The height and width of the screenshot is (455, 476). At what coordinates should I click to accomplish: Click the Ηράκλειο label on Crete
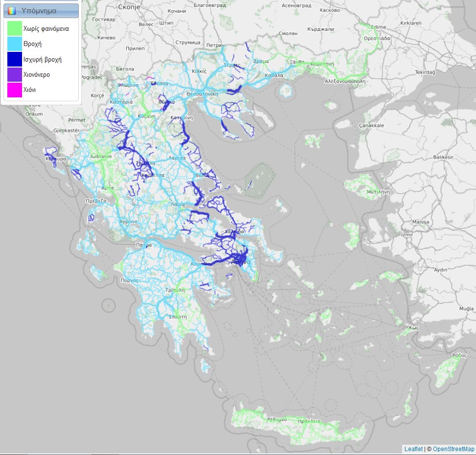click(308, 421)
